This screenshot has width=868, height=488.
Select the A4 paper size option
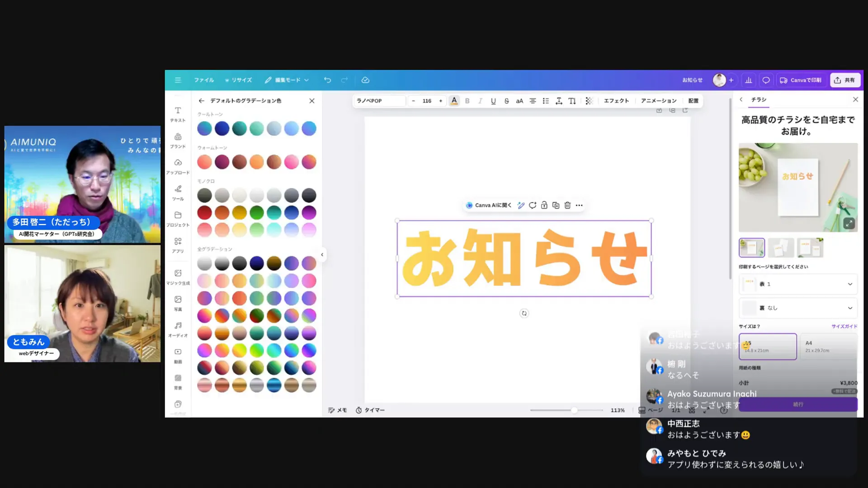829,347
